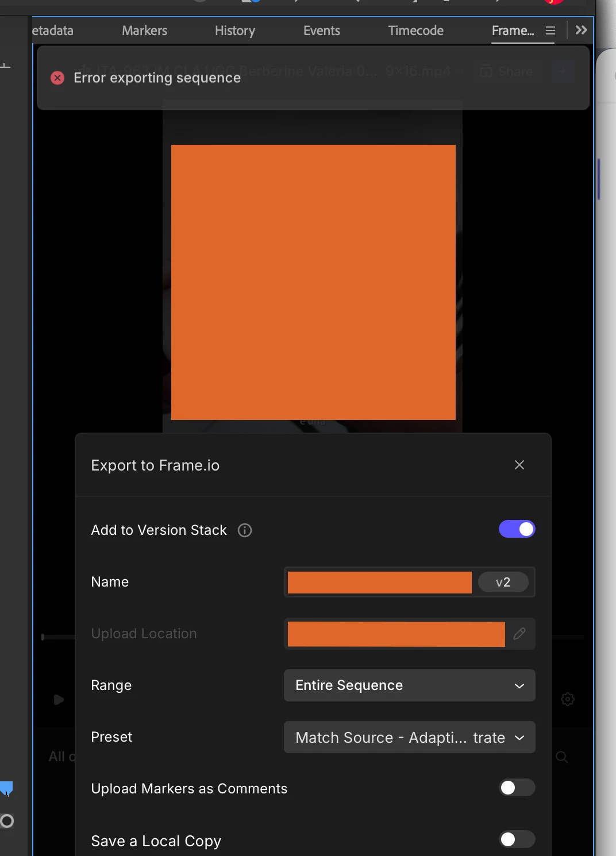
Task: Open the Metadata tab
Action: pyautogui.click(x=53, y=30)
